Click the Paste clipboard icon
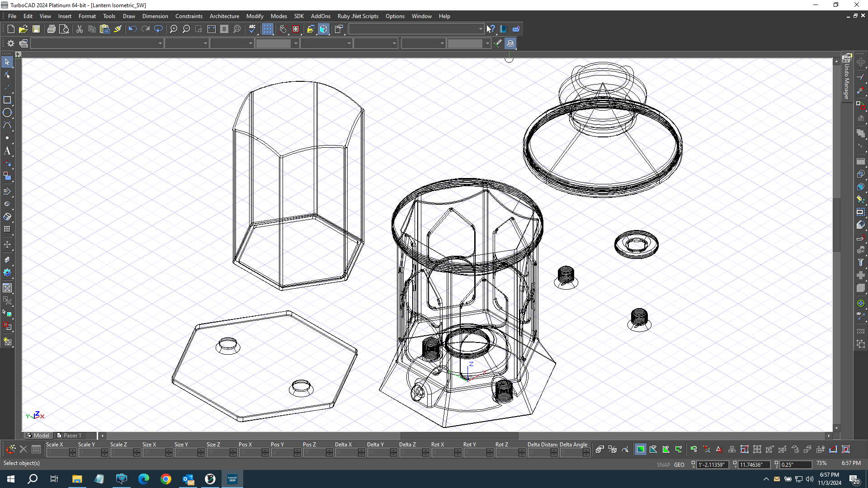 [x=105, y=29]
